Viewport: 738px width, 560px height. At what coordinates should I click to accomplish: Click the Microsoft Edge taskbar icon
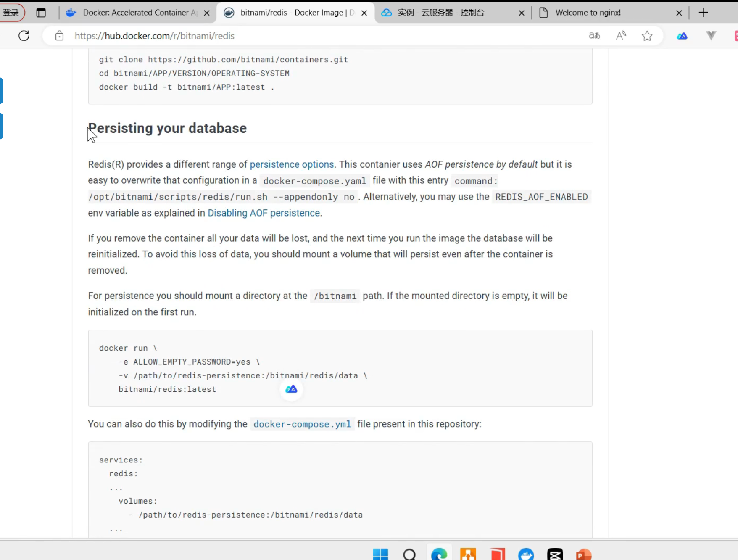click(x=439, y=554)
